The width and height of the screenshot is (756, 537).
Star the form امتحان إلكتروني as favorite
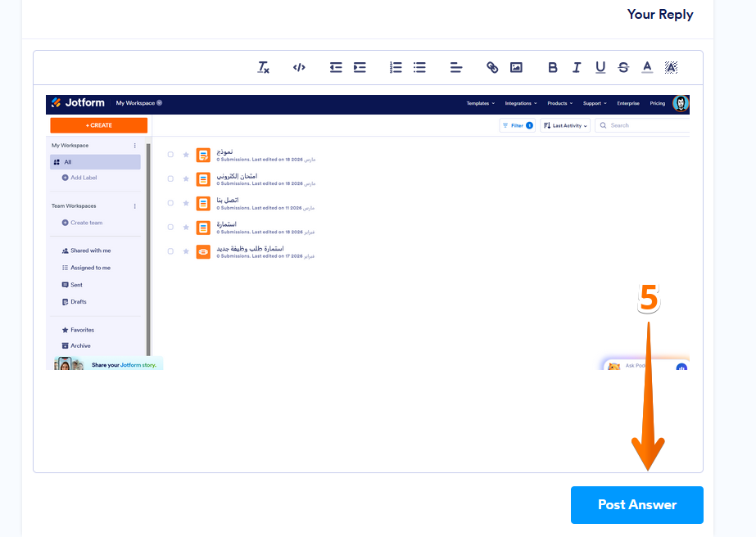pos(186,178)
